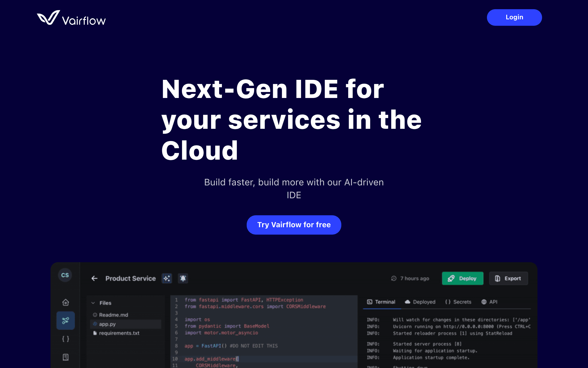The width and height of the screenshot is (588, 368).
Task: Open the AI sparkle assistant icon
Action: (x=167, y=279)
